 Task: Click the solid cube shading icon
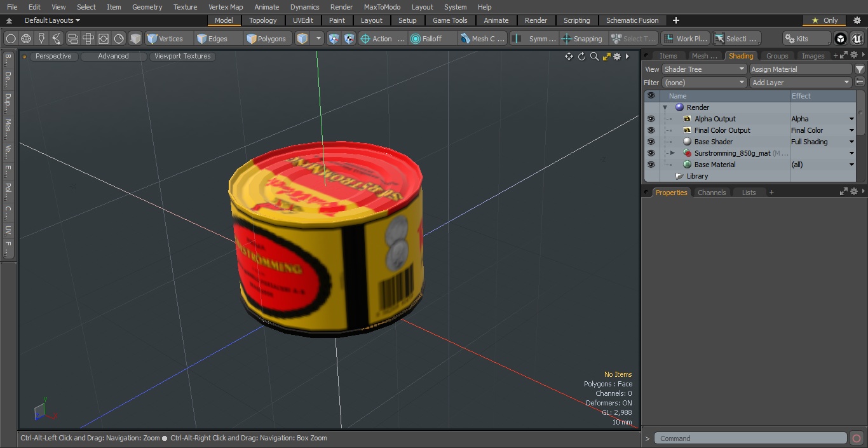point(135,39)
